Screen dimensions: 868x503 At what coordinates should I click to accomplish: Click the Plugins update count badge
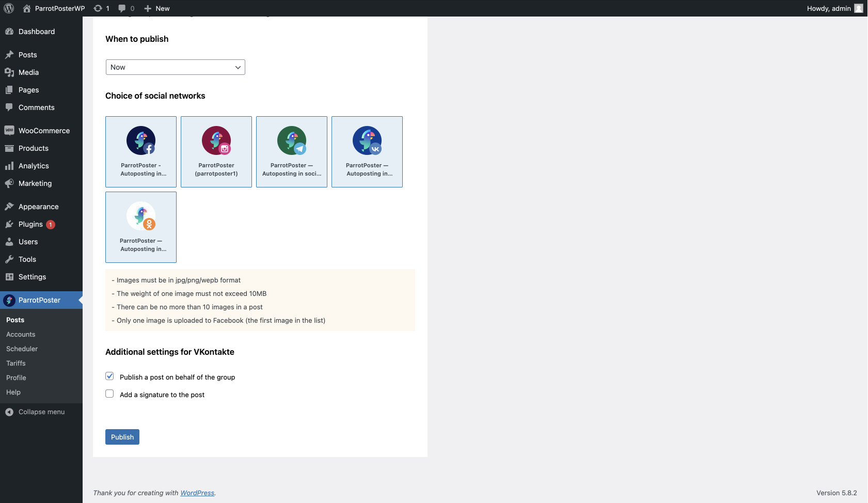click(x=51, y=225)
